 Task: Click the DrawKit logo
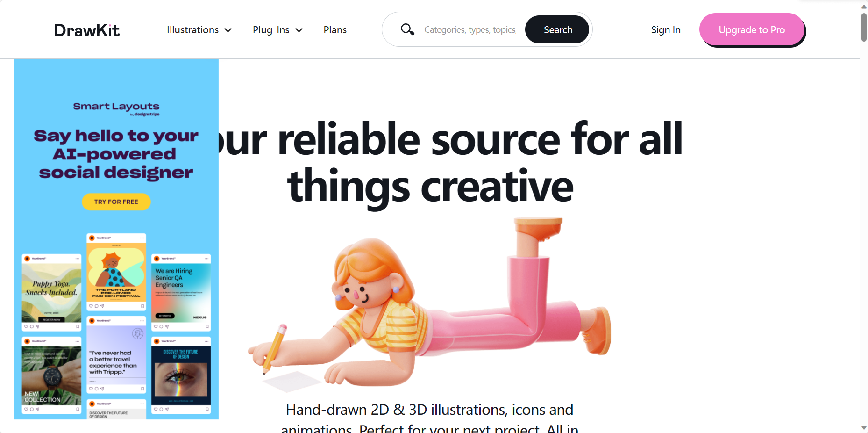tap(87, 30)
